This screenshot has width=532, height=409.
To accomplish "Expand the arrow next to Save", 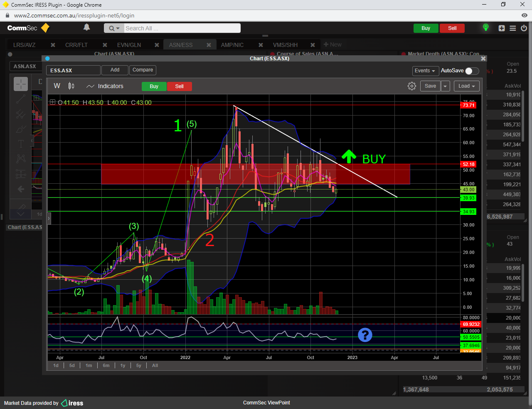I will [445, 86].
